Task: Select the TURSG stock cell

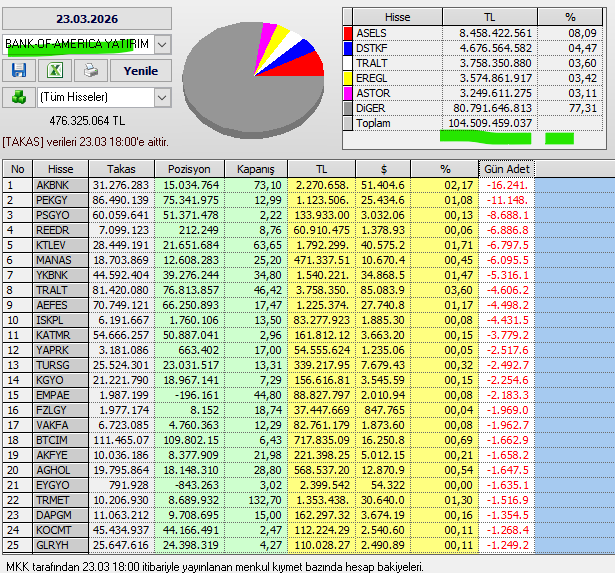Action: coord(61,365)
